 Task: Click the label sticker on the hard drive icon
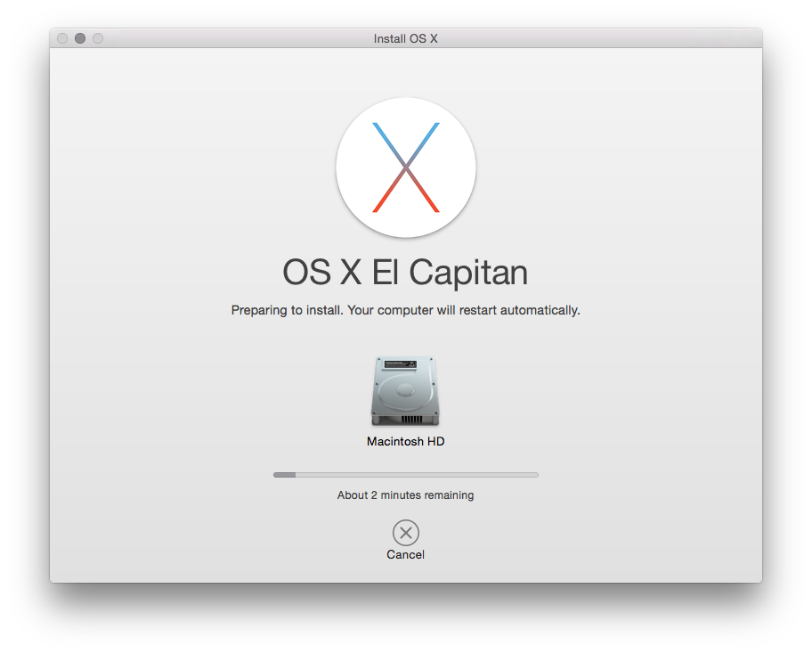tap(405, 365)
